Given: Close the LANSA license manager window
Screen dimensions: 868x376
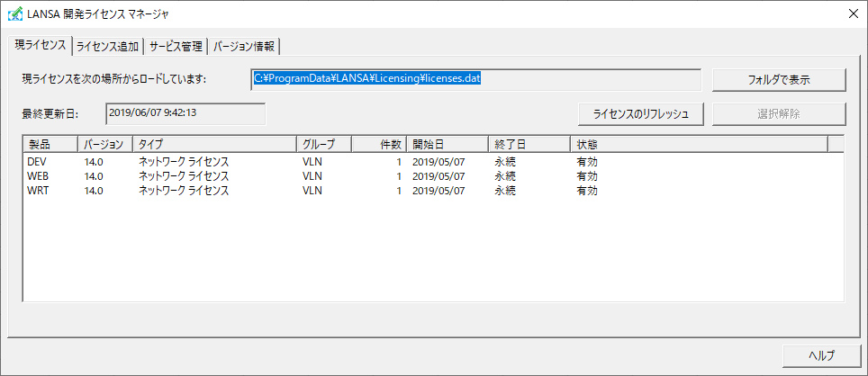Looking at the screenshot, I should coord(852,13).
